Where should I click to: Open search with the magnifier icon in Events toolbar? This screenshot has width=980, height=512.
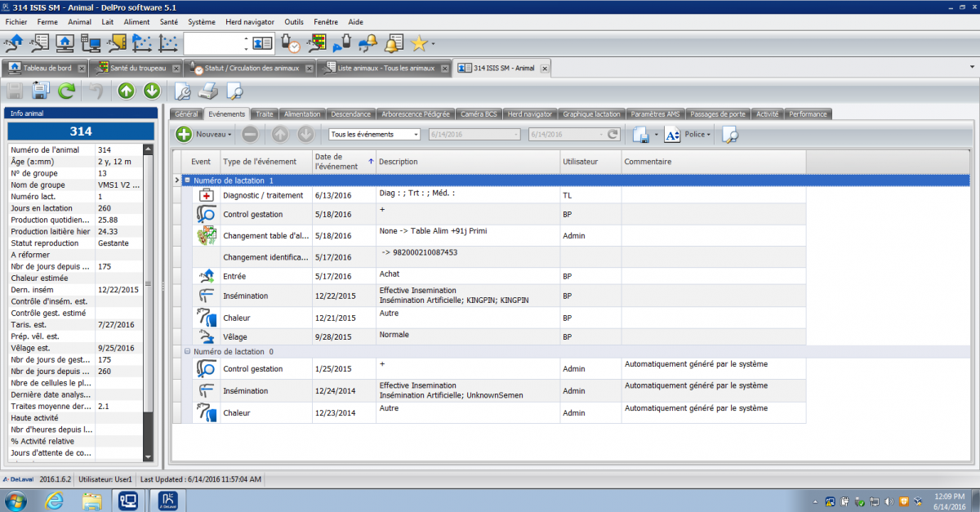coord(729,135)
